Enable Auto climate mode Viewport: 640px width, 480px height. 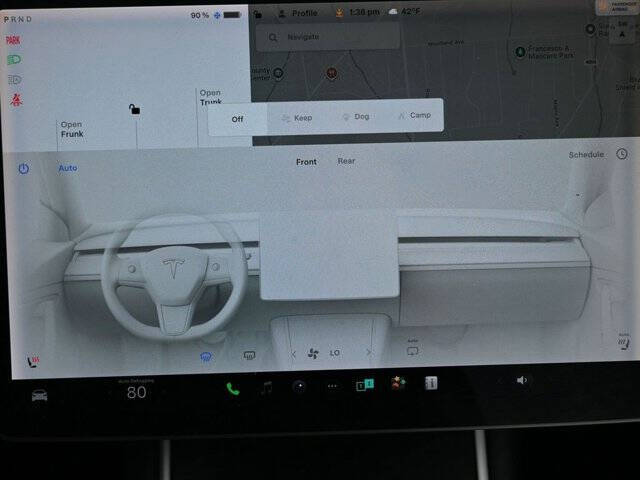tap(68, 168)
